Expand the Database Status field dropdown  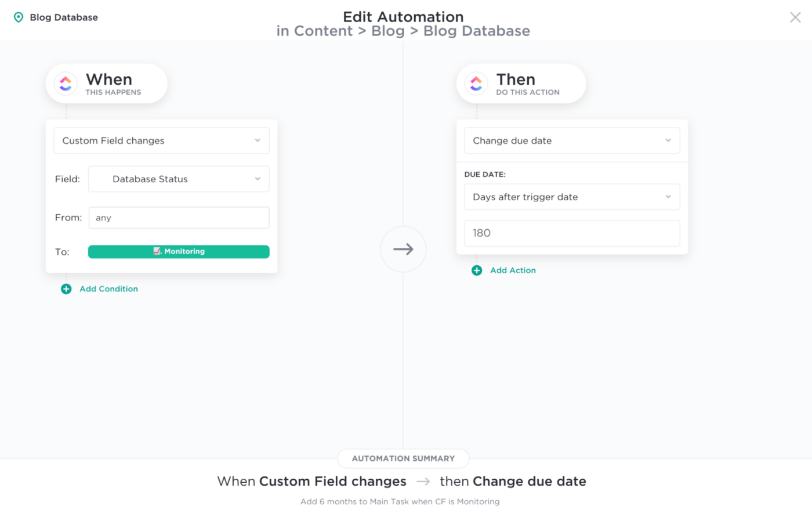[179, 179]
